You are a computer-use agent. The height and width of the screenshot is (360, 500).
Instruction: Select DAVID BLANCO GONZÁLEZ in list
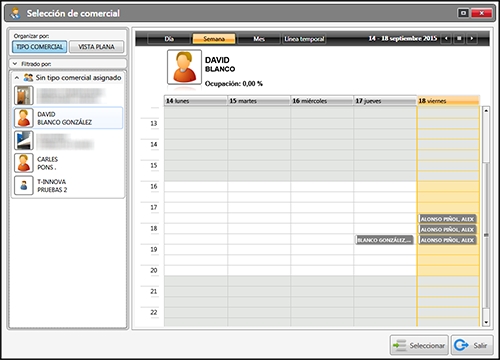point(68,118)
